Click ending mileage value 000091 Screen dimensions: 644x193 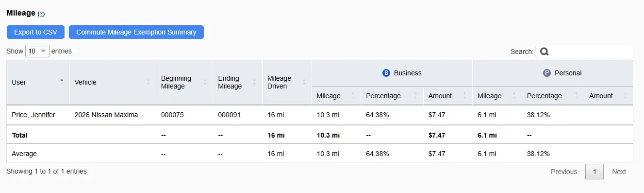(229, 115)
